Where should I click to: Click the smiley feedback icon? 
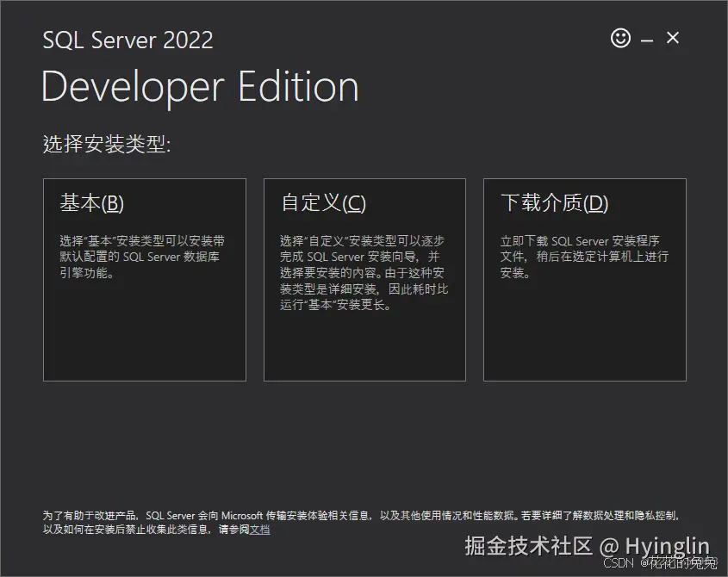(620, 38)
